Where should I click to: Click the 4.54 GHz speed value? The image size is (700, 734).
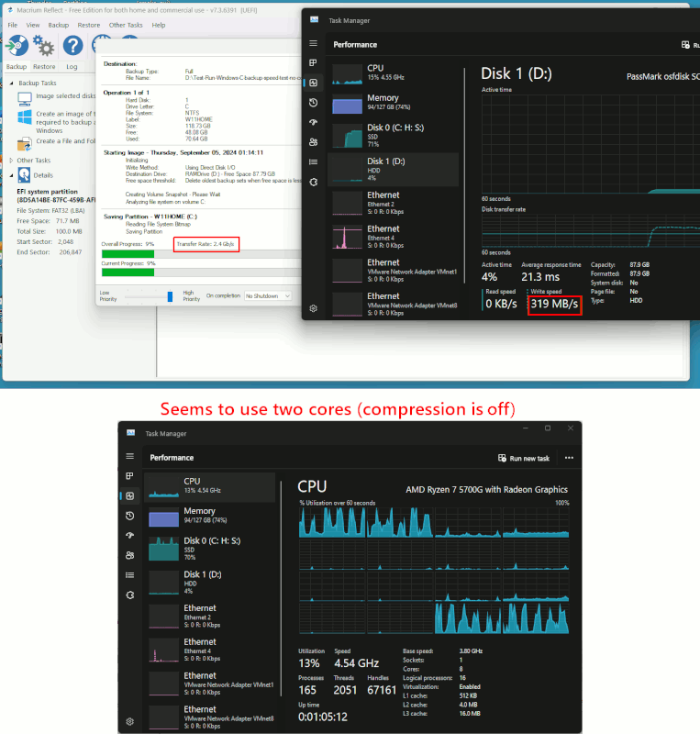click(x=356, y=663)
